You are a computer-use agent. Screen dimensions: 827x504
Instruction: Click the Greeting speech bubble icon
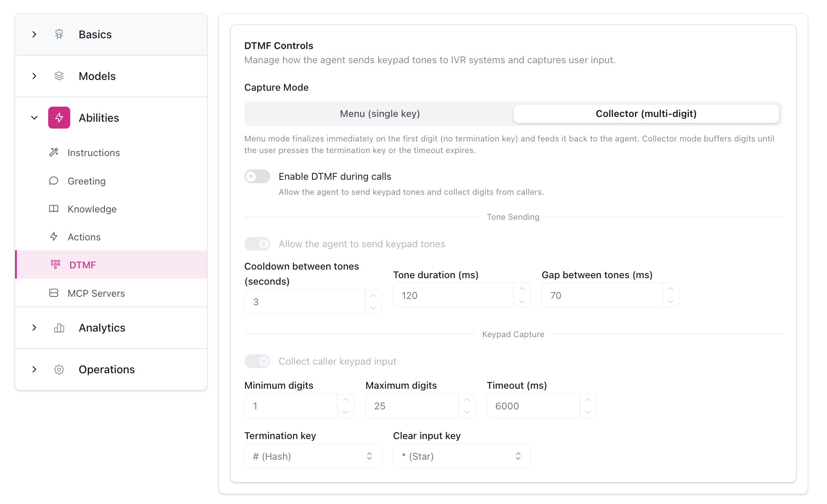point(54,181)
